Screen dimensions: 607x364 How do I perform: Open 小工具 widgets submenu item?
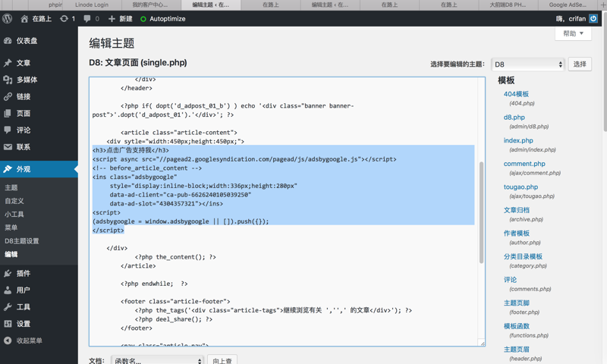[14, 215]
